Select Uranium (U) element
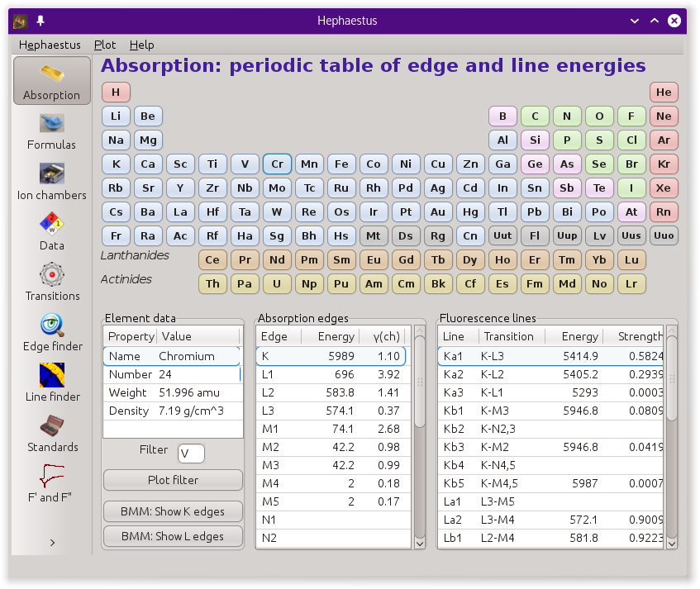Screen dimensions: 700x589 (x=277, y=284)
